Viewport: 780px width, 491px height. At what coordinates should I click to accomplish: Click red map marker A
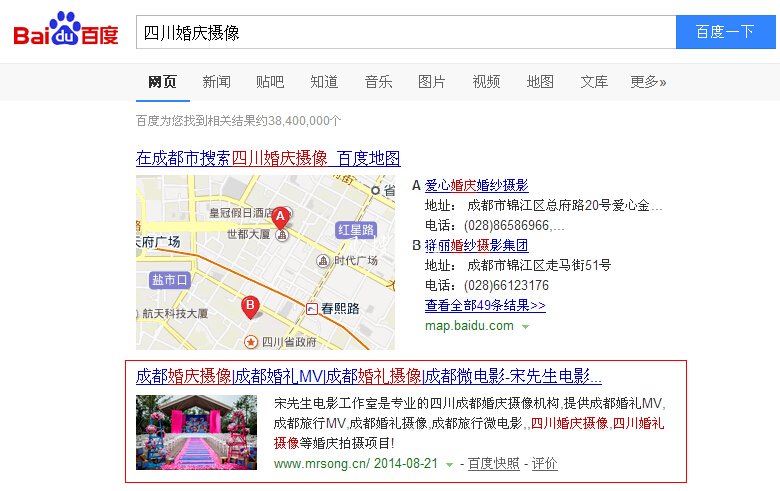(x=281, y=217)
